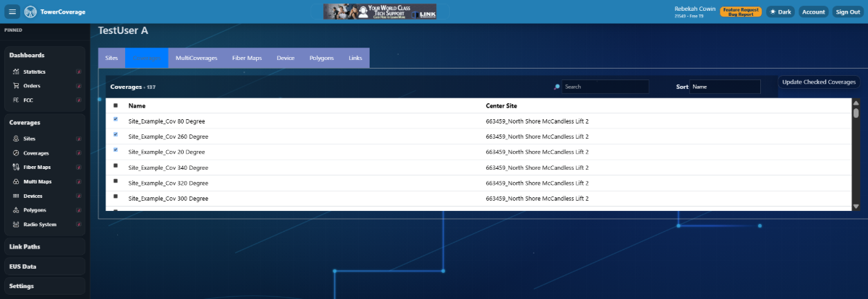
Task: Switch to the Links tab
Action: [355, 58]
